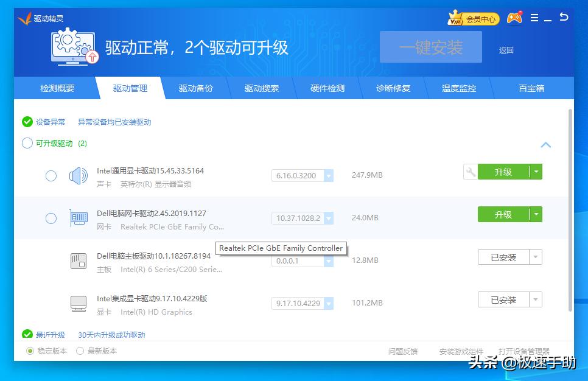Click the motherboard device icon
Screen dimensions: 588x381
click(x=79, y=261)
